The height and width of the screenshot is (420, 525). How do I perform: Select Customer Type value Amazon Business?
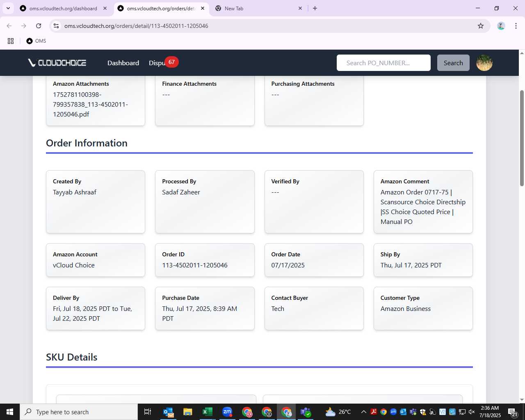click(x=406, y=308)
